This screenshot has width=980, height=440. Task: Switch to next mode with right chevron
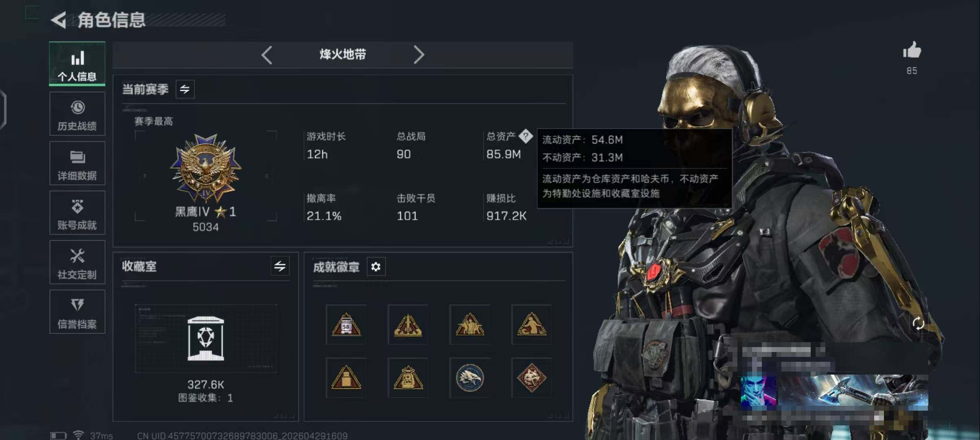point(419,55)
